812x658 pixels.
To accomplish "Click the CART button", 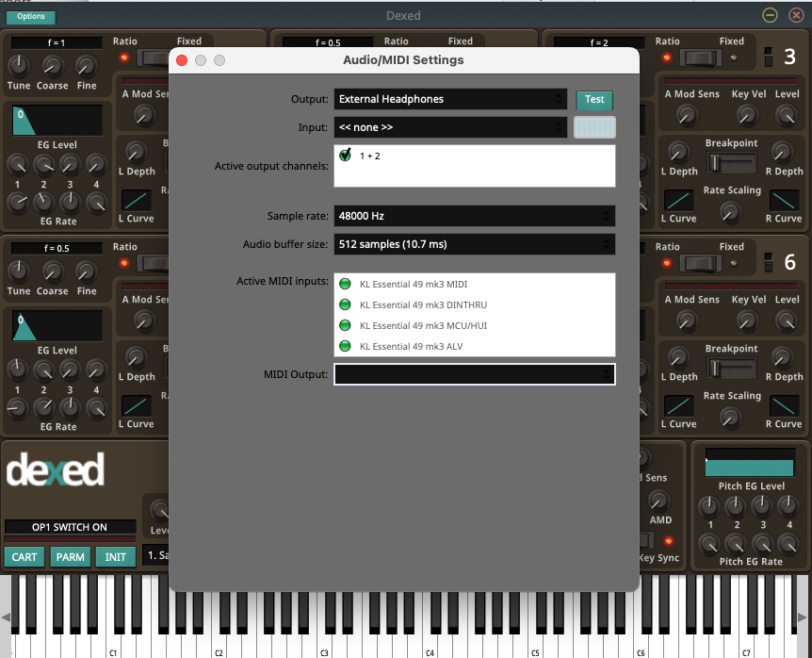I will (x=24, y=557).
